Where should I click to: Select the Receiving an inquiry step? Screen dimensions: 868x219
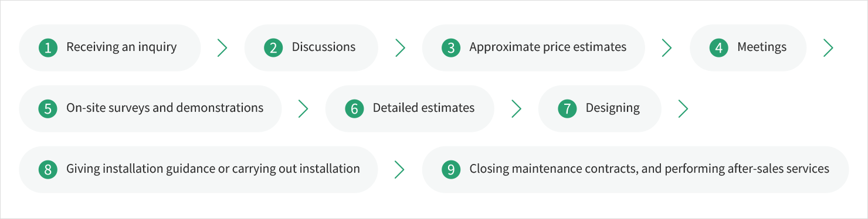tap(110, 48)
